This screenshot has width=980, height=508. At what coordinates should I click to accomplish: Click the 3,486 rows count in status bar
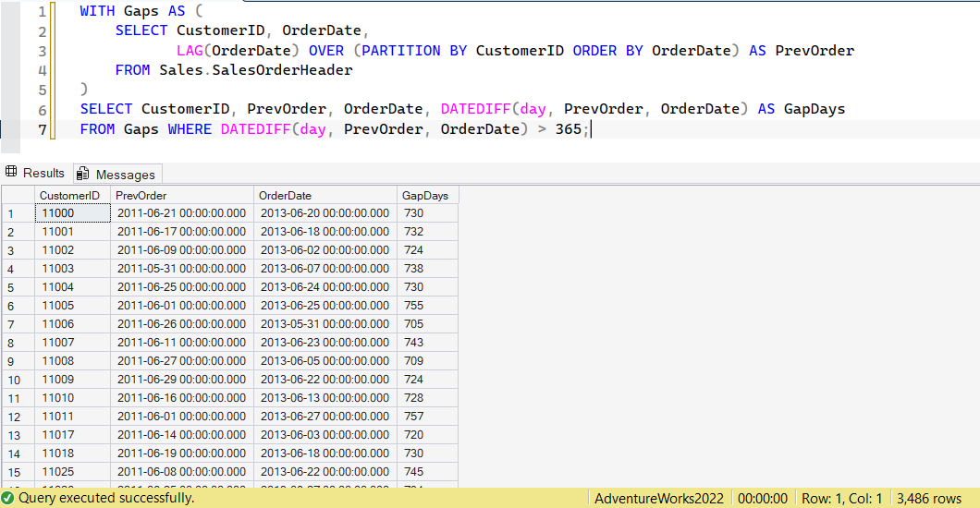pos(929,499)
